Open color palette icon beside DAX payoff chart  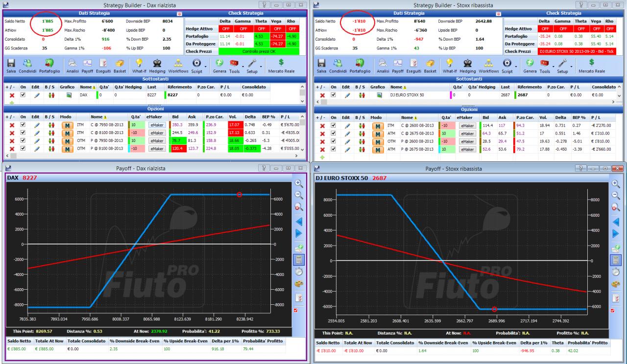tap(299, 284)
